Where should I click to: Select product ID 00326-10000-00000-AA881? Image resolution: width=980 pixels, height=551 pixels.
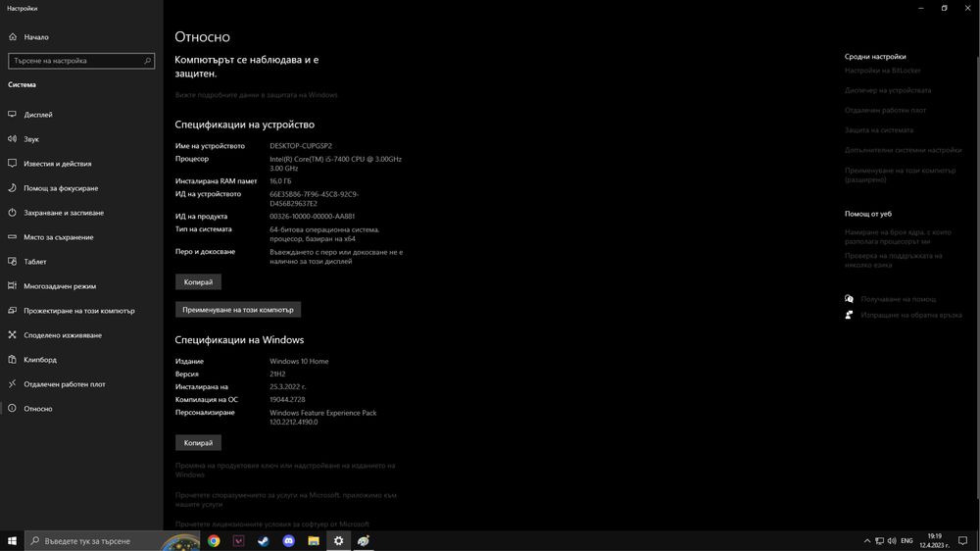pyautogui.click(x=312, y=217)
